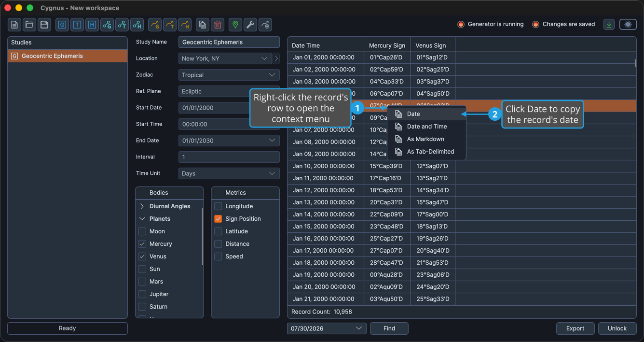Image resolution: width=644 pixels, height=342 pixels.
Task: Open the Location dropdown New York, NY
Action: tap(225, 58)
